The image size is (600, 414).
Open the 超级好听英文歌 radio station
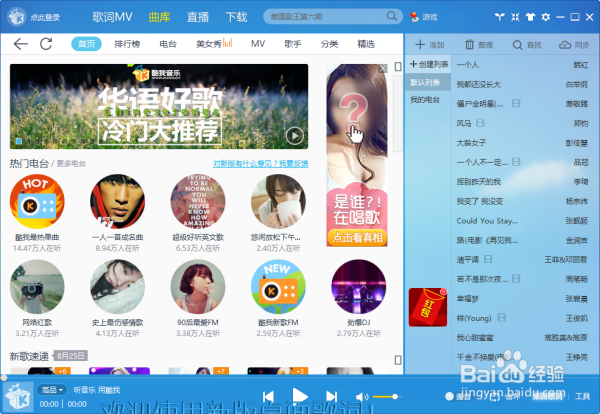tap(198, 202)
